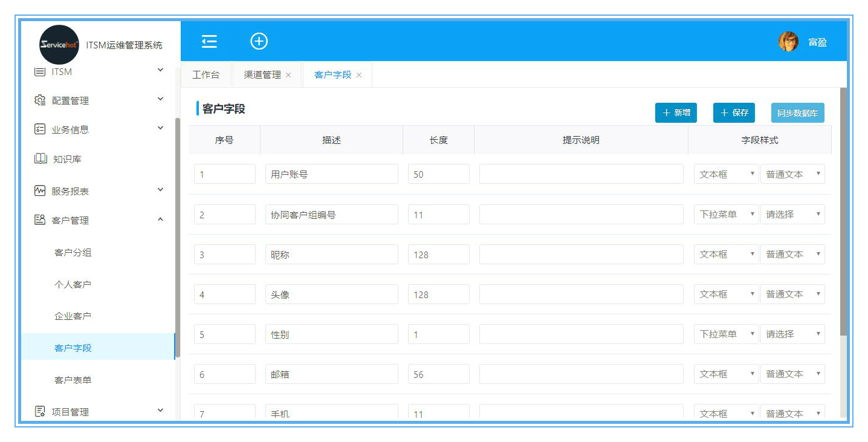Click the 同步数据库 button
This screenshot has height=442, width=868.
click(x=797, y=112)
